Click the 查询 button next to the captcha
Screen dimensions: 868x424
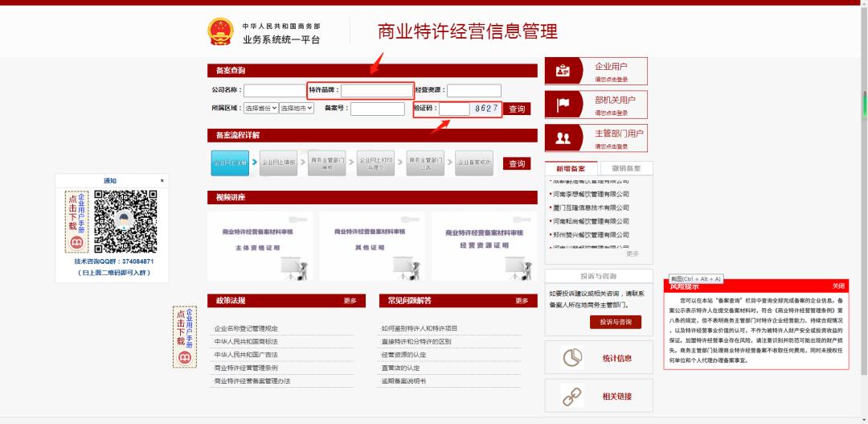point(517,109)
